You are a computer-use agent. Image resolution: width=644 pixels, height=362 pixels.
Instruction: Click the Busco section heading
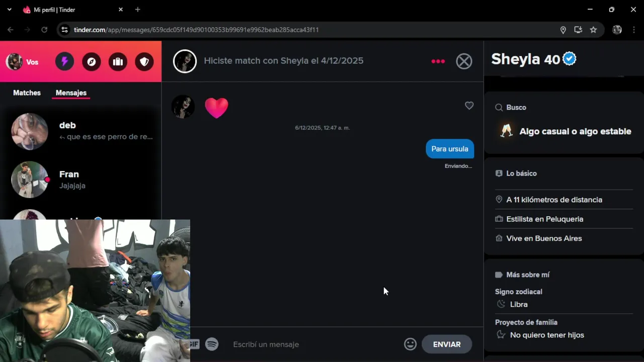(516, 108)
